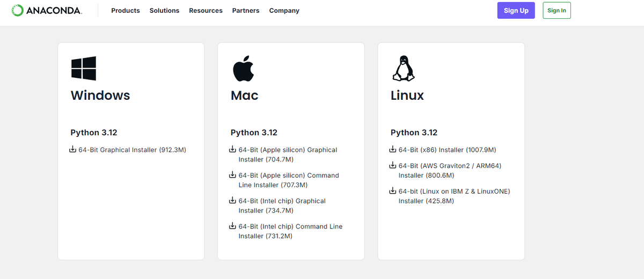
Task: Click download icon for Apple silicon Command Line Installer
Action: pyautogui.click(x=233, y=175)
